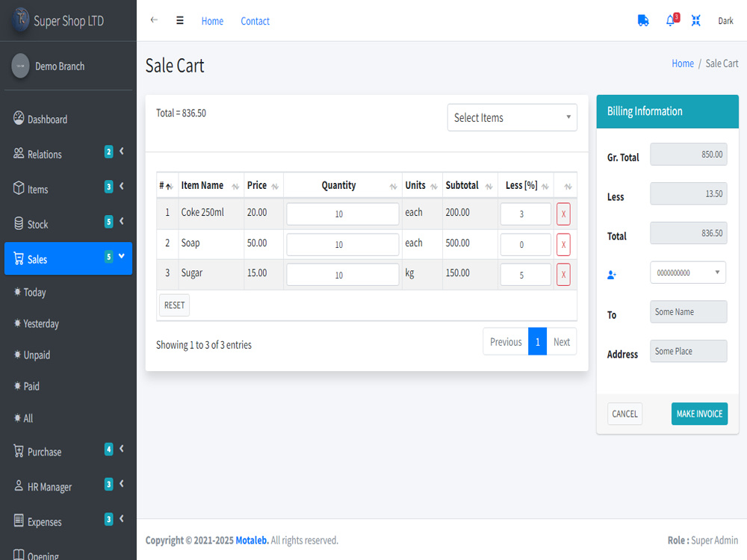
Task: Click the add customer person icon
Action: coord(612,275)
